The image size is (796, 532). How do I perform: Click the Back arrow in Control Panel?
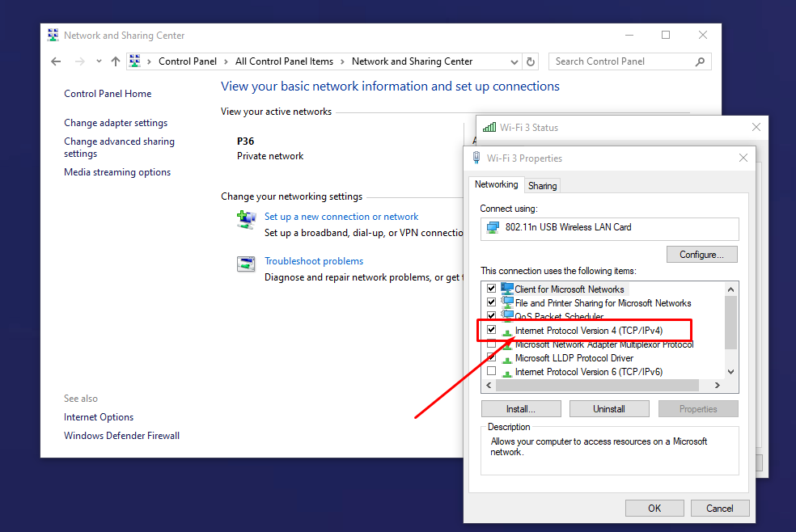pos(56,61)
